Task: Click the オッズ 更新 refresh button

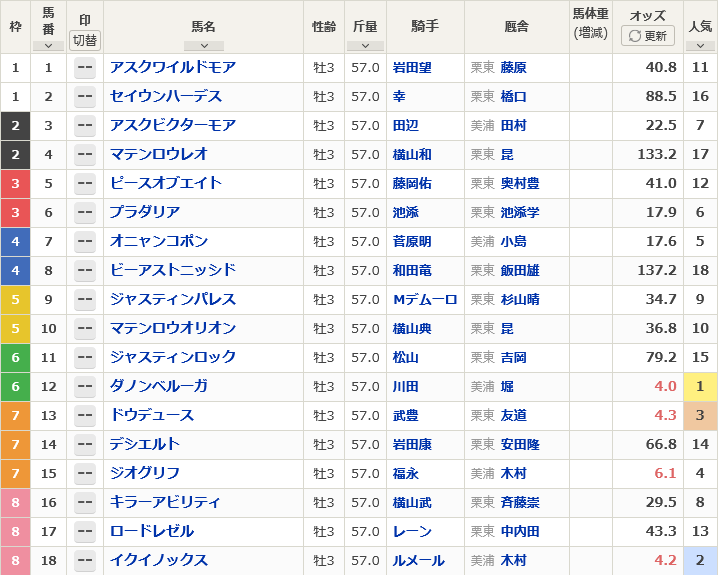Action: [647, 36]
